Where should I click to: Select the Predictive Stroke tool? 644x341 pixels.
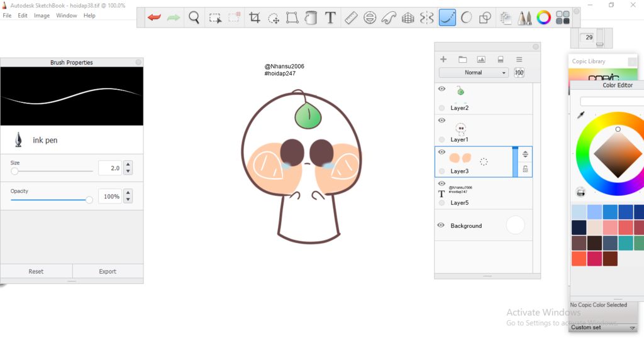pos(466,18)
